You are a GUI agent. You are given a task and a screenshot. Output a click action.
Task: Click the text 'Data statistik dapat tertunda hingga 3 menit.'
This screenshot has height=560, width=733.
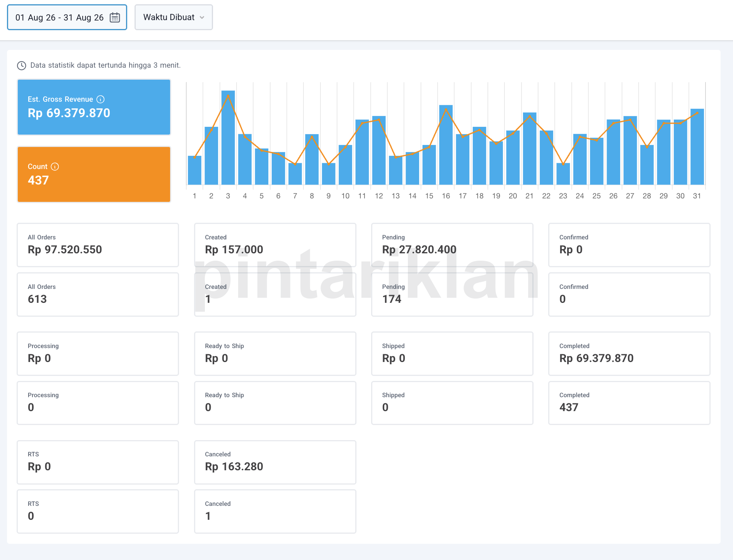point(106,65)
